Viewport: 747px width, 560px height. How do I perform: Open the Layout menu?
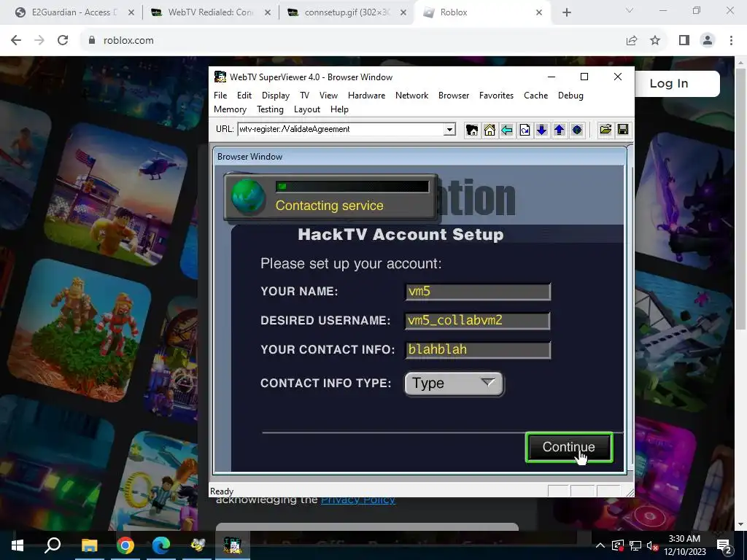click(x=307, y=109)
